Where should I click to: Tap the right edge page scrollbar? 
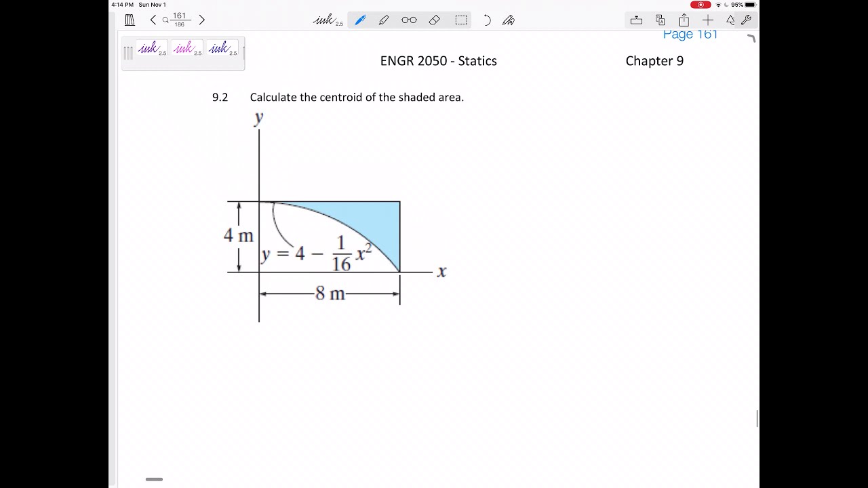[757, 419]
